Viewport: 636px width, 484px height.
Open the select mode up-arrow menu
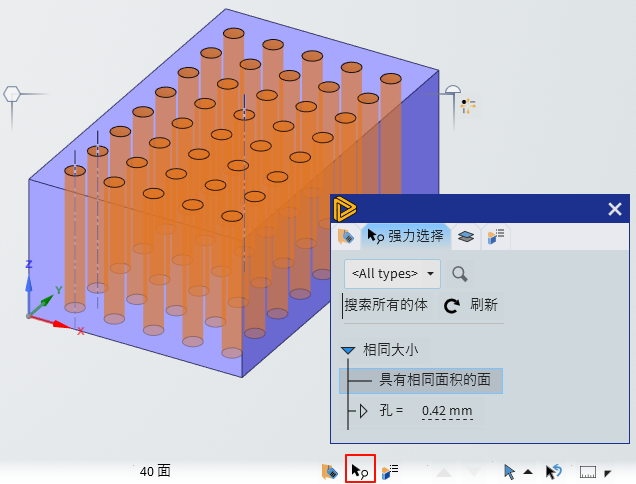(x=528, y=471)
